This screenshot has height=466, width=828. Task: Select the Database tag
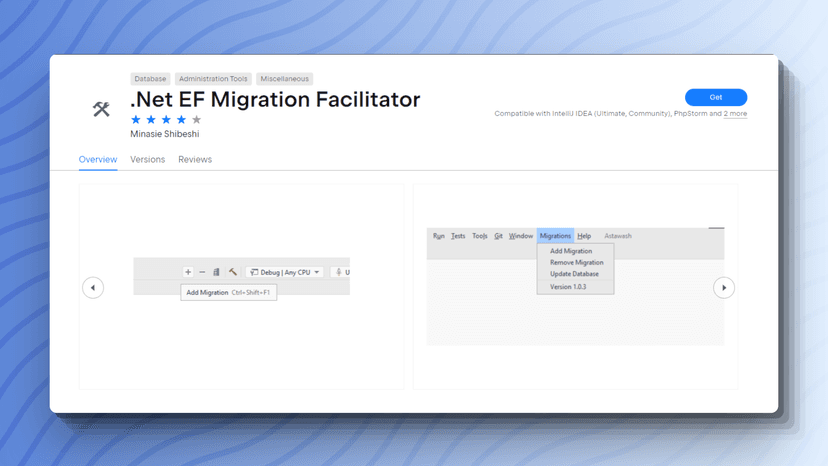pyautogui.click(x=150, y=79)
